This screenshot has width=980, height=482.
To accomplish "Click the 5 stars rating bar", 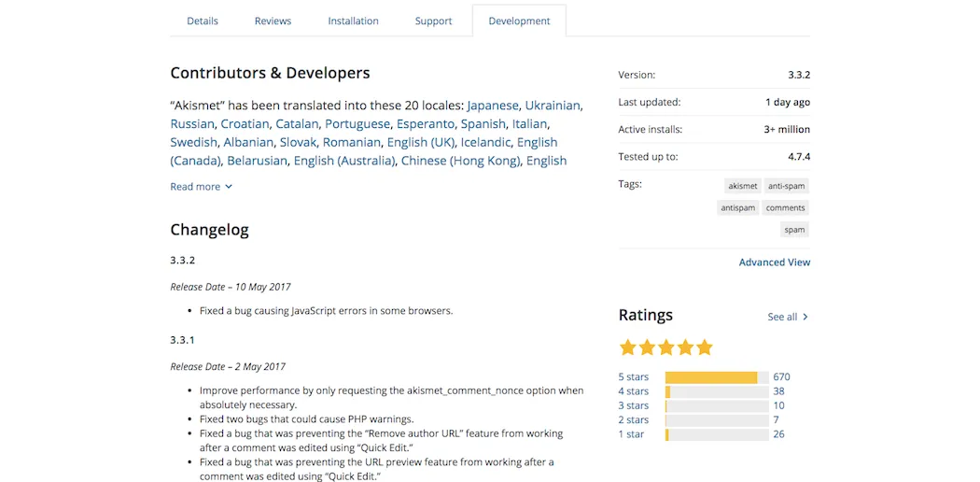I will click(x=716, y=377).
